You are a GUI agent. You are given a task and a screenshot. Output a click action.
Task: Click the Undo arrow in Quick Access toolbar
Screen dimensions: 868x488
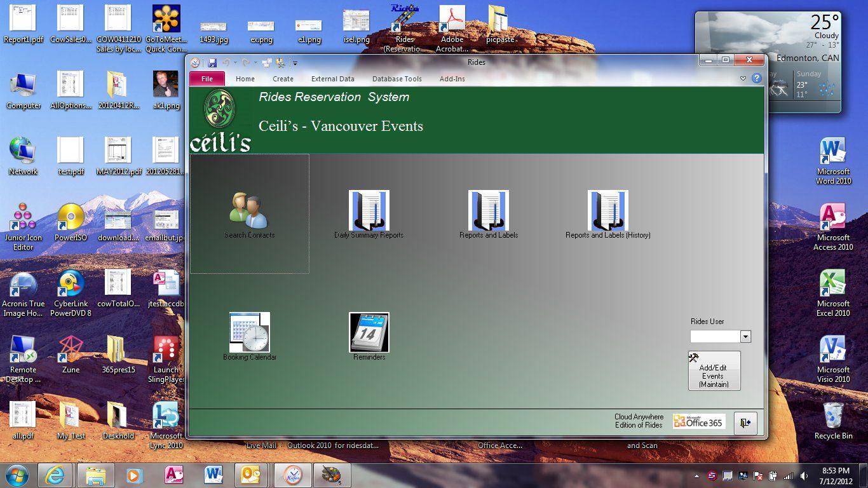pyautogui.click(x=225, y=62)
